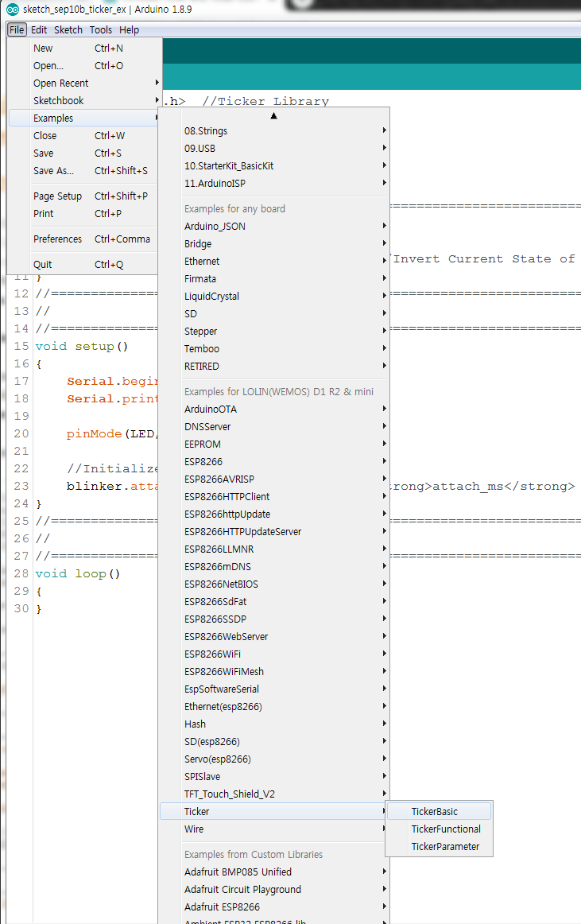Screen dimensions: 581x924
Task: Expand the Adafruit Circuit Playground examples
Action: click(x=242, y=890)
